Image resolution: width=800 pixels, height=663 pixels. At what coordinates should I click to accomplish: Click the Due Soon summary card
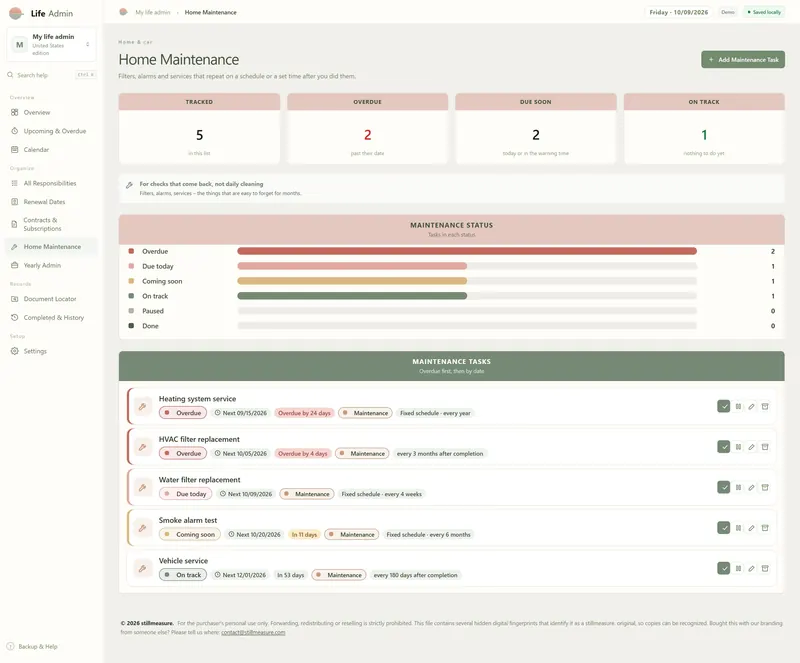(x=536, y=128)
